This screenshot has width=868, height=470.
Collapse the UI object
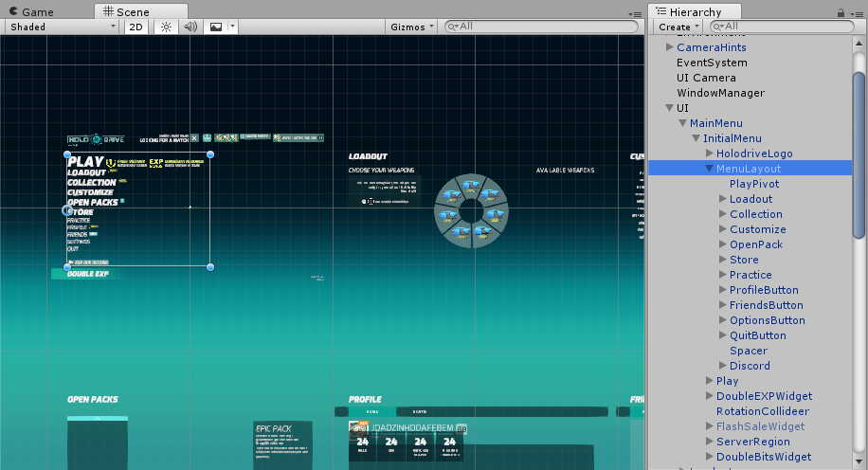point(669,108)
